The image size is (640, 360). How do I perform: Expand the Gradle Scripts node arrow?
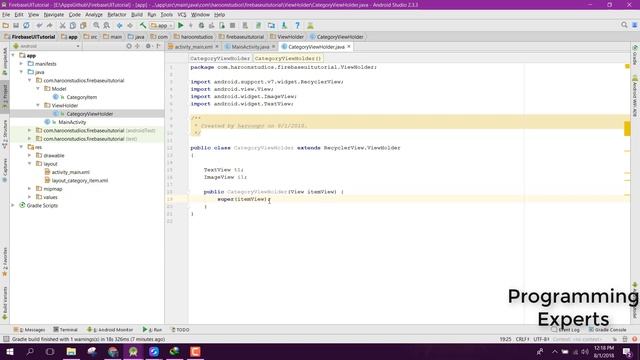13,205
